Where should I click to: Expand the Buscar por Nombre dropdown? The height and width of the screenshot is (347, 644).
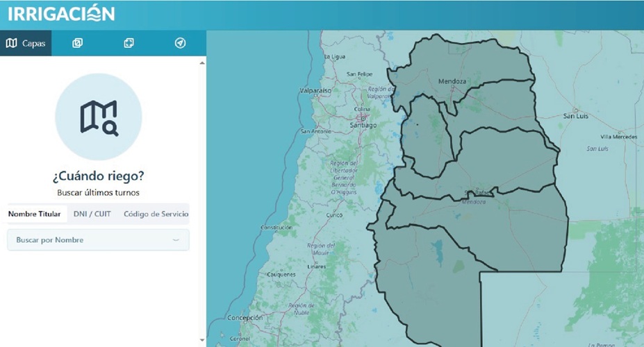point(98,240)
